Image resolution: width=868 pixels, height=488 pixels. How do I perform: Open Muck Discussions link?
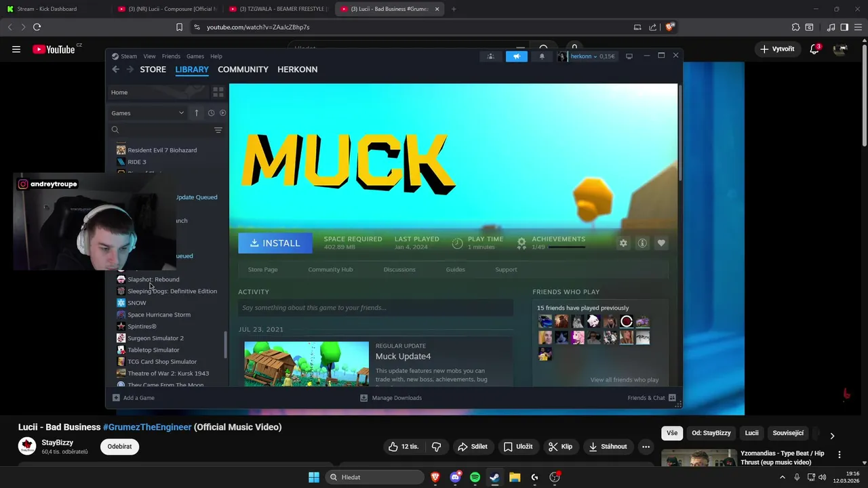pyautogui.click(x=399, y=270)
